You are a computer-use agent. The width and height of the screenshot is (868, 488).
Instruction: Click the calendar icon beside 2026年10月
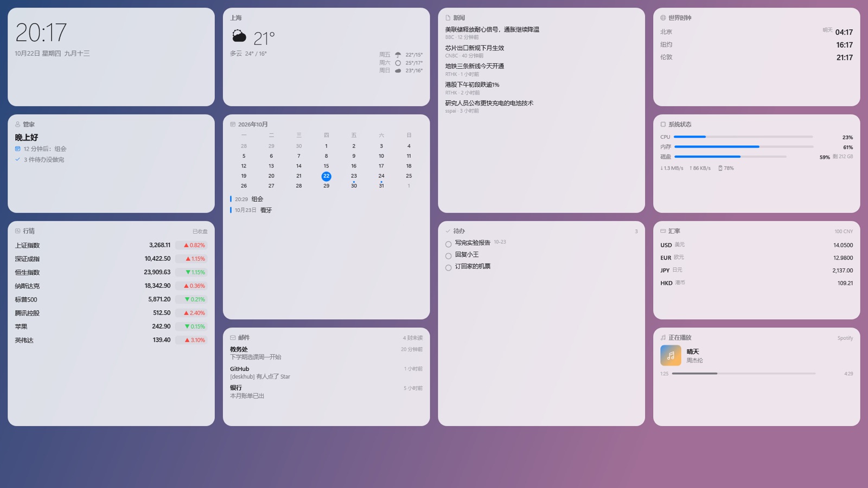[x=233, y=124]
